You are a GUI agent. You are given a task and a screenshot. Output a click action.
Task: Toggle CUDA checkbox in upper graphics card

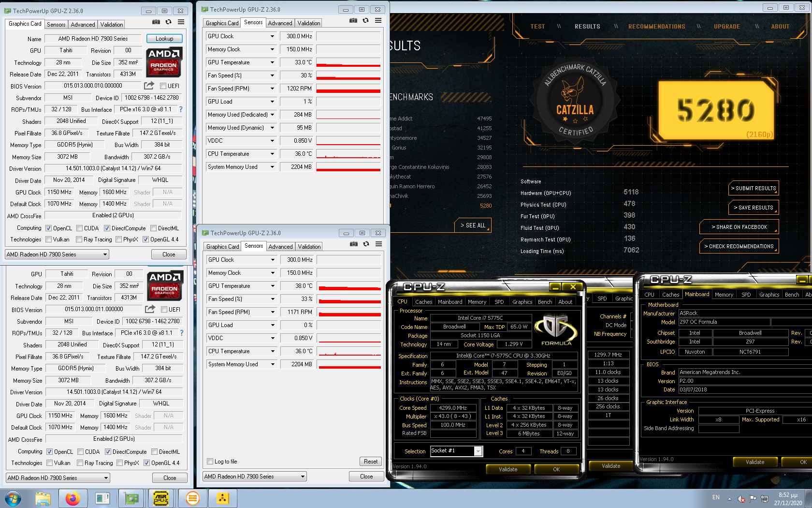coord(79,228)
